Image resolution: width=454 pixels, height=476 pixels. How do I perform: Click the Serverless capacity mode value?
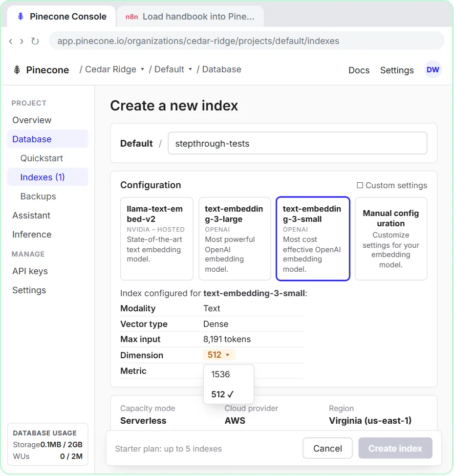(143, 421)
